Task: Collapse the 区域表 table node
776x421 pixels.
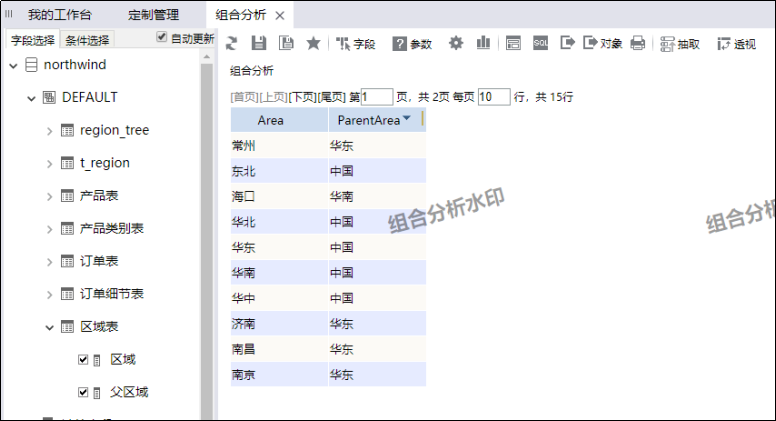Action: point(49,327)
